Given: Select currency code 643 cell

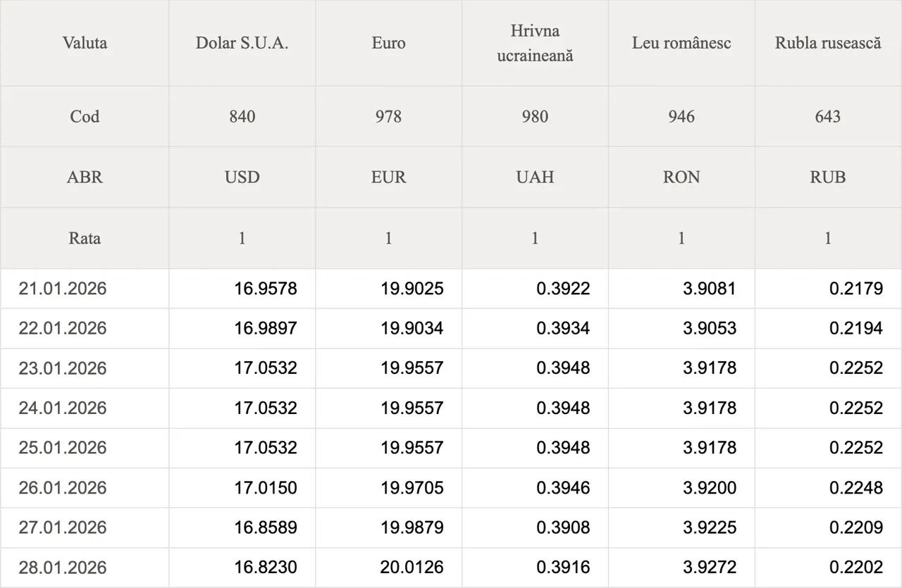Looking at the screenshot, I should click(x=828, y=116).
